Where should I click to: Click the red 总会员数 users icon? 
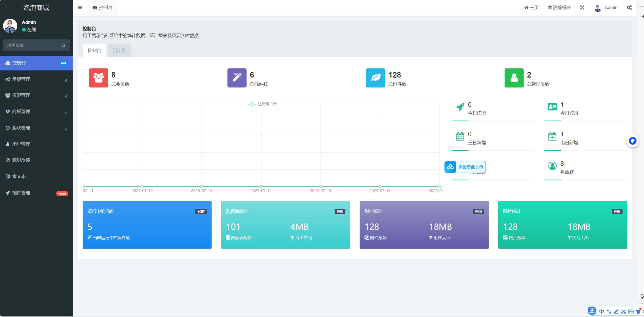(99, 78)
